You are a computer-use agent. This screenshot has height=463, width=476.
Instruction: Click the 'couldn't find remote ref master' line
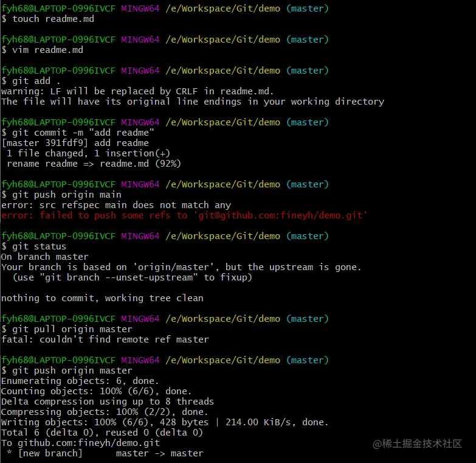[x=105, y=339]
